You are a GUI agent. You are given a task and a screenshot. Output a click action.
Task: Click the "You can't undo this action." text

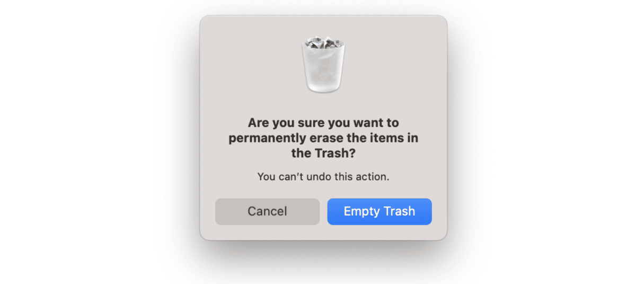click(x=323, y=176)
